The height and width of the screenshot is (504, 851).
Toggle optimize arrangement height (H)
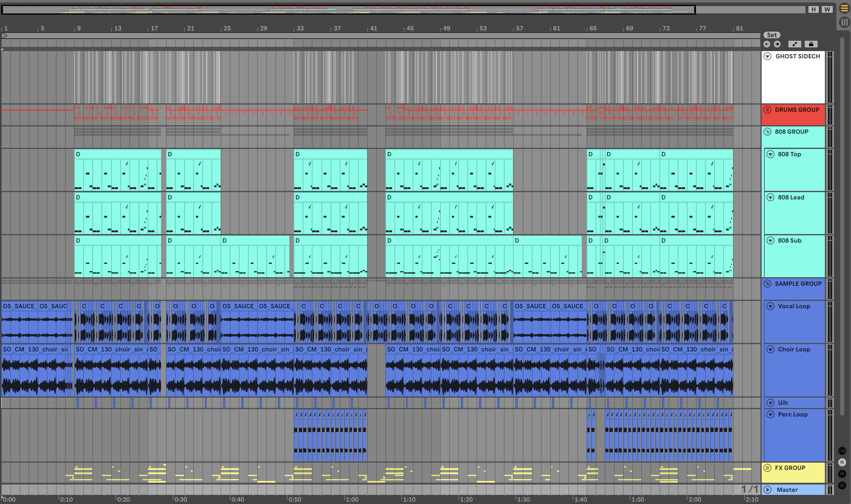click(813, 9)
